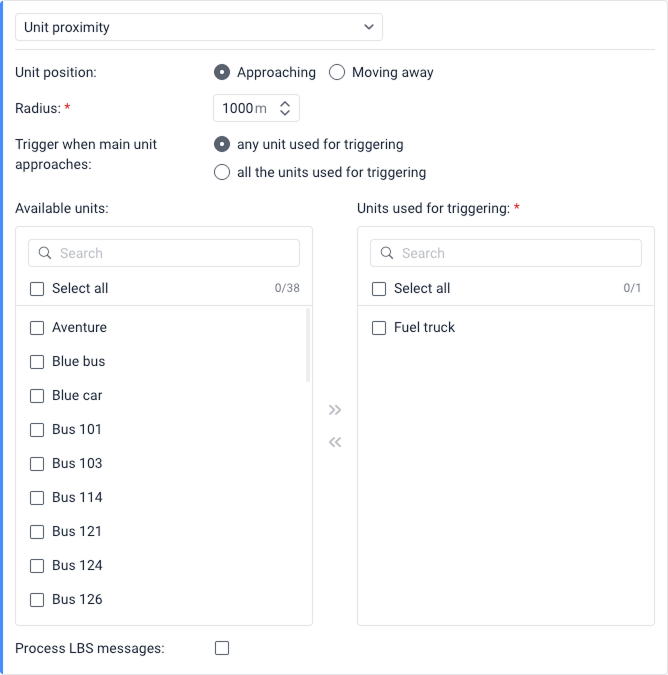Tick the Blue bus checkbox

37,361
